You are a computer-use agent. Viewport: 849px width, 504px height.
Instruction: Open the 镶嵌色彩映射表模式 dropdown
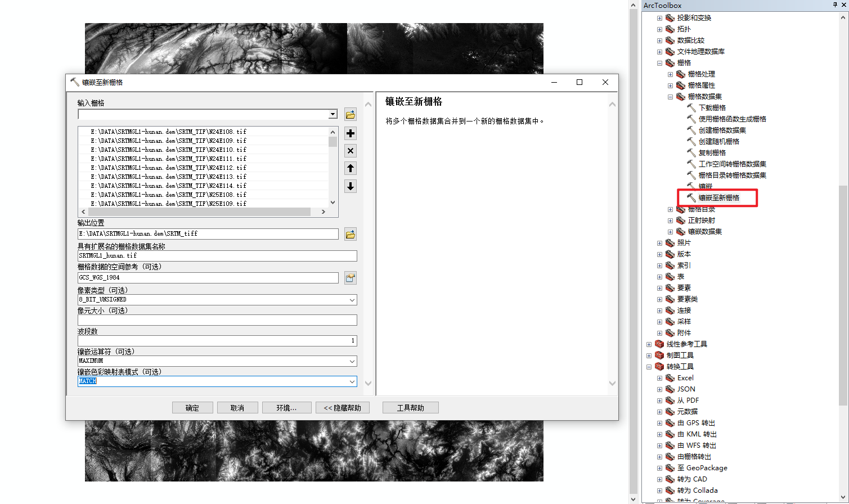tap(352, 381)
